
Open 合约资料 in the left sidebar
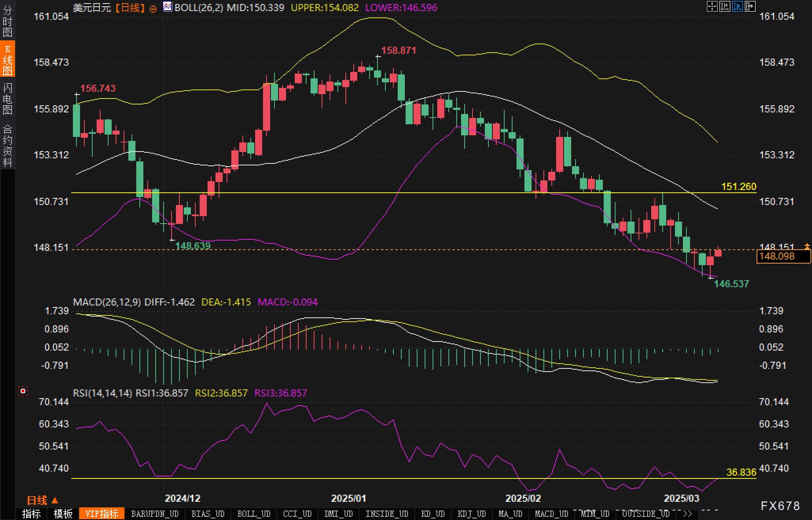pos(7,145)
